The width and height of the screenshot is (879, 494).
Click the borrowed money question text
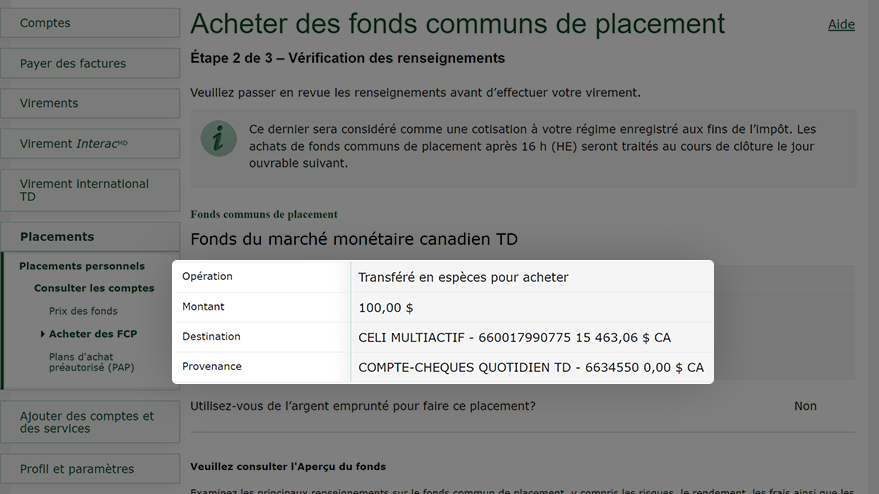coord(363,406)
